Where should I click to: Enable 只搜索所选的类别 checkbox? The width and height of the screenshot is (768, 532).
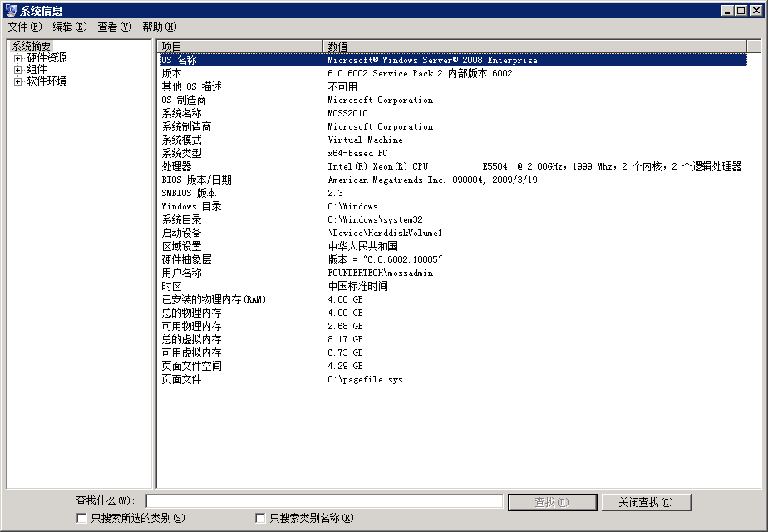81,518
